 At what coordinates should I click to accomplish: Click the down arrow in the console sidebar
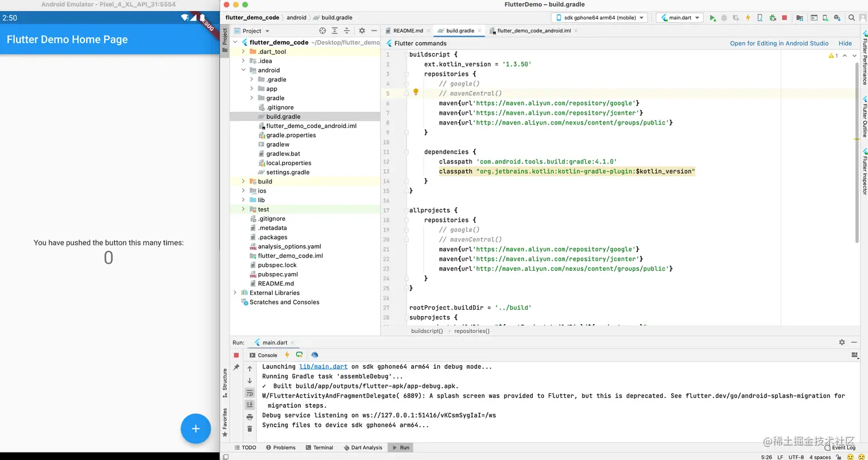250,381
